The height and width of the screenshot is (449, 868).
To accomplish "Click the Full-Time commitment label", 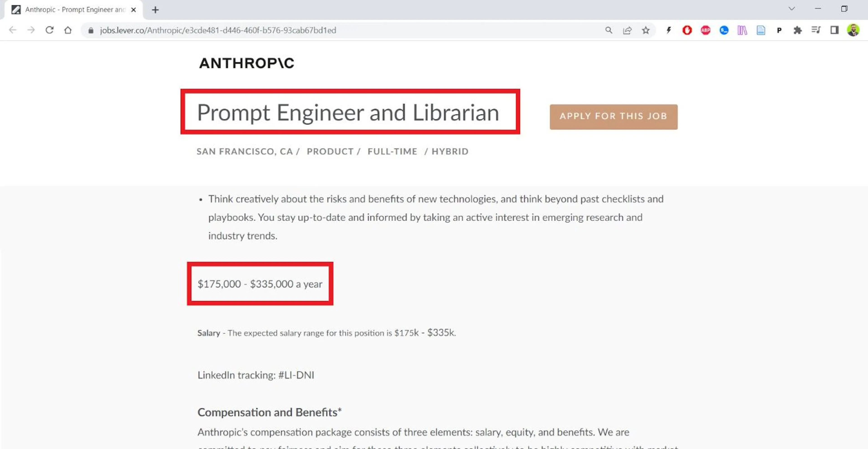I will pos(392,151).
